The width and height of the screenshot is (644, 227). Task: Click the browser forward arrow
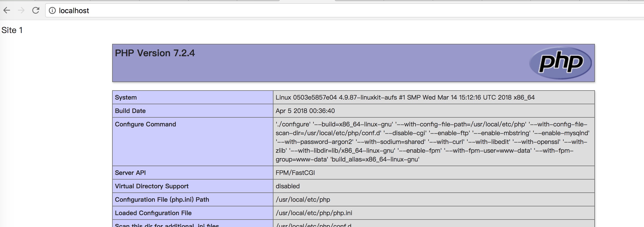(x=21, y=10)
